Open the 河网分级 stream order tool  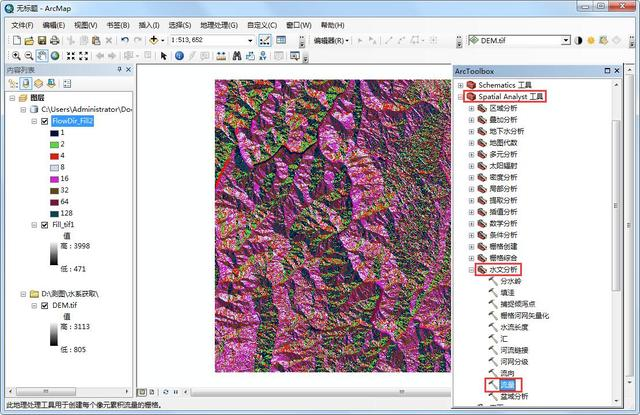(x=514, y=362)
